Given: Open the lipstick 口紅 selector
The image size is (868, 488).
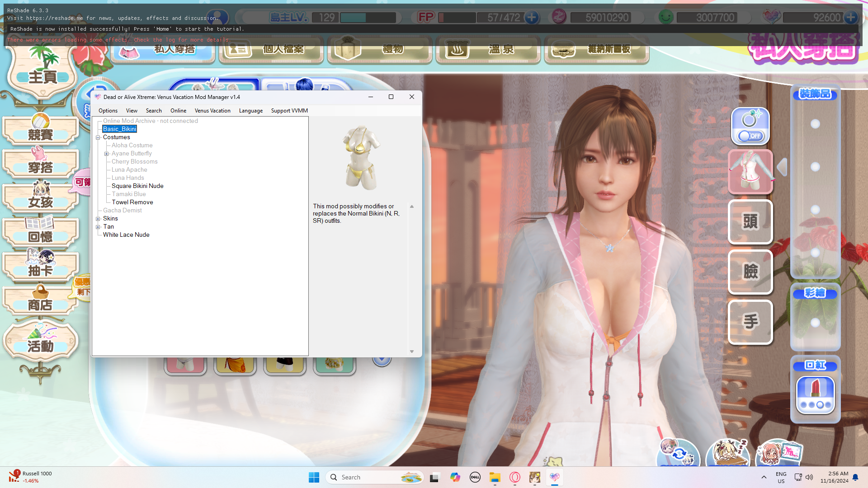Looking at the screenshot, I should click(x=815, y=394).
